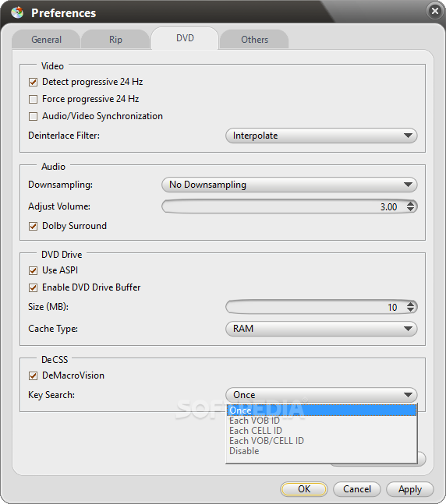Open the Deinterlace Filter dropdown
Screen dimensions: 446x504
[321, 136]
